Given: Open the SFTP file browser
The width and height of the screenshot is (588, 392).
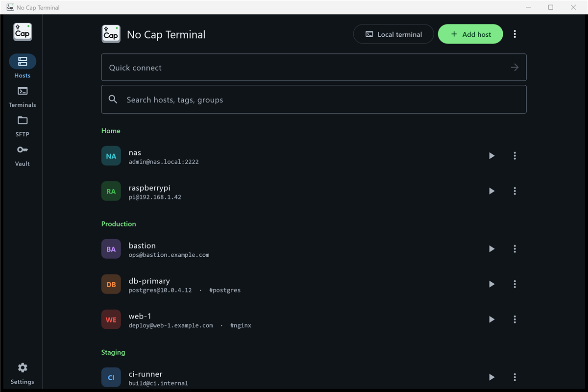Looking at the screenshot, I should [x=22, y=126].
